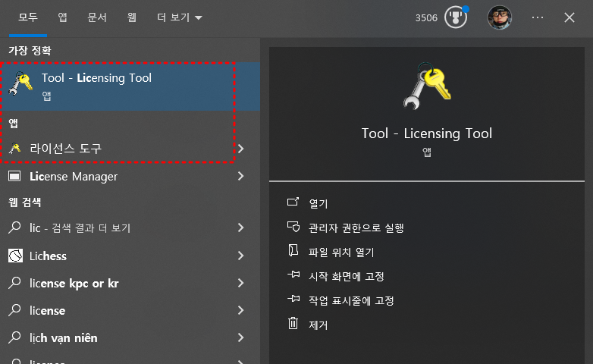Click the 파일 위치 열기 file icon
The height and width of the screenshot is (364, 593).
pyautogui.click(x=293, y=250)
